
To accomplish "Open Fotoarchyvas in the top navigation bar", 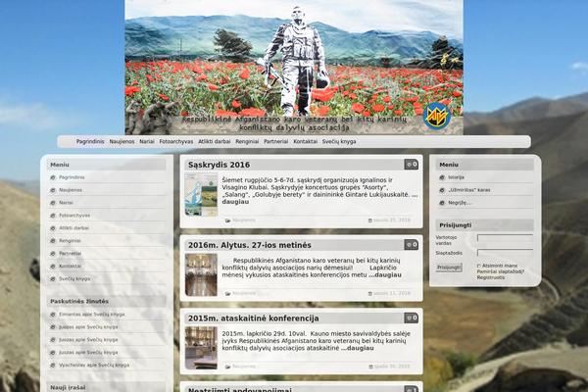I will tap(175, 141).
